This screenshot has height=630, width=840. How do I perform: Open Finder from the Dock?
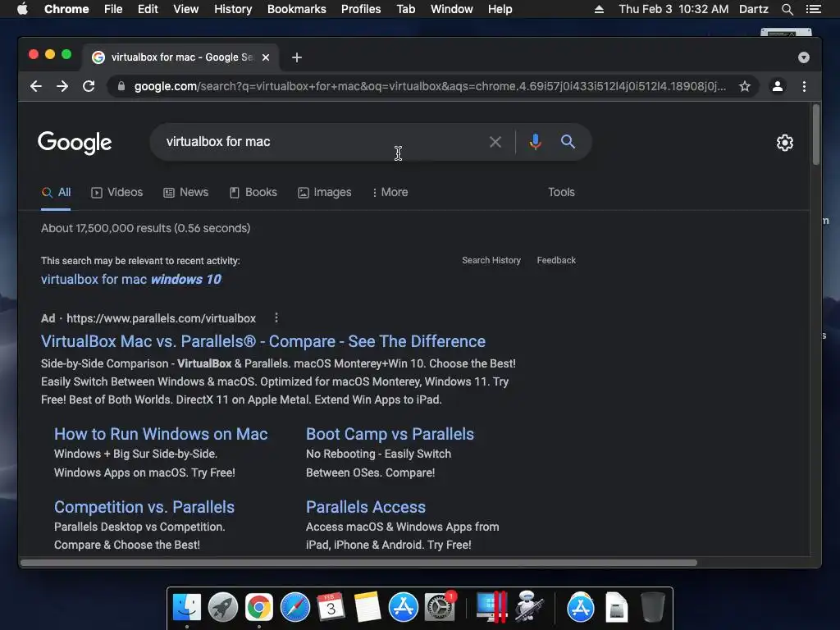point(186,608)
